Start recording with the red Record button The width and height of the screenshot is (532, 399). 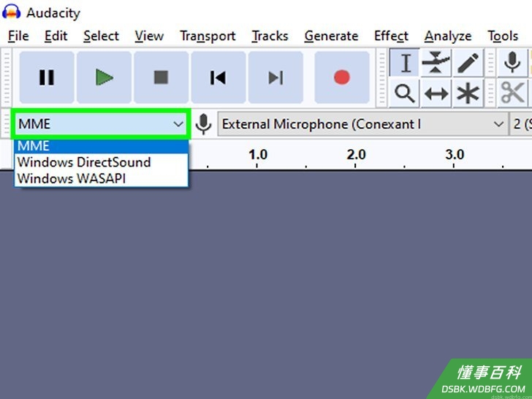(x=342, y=77)
